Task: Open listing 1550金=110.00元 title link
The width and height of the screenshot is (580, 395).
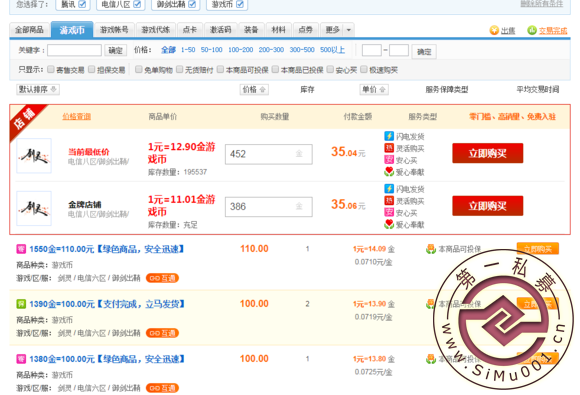Action: coord(107,249)
